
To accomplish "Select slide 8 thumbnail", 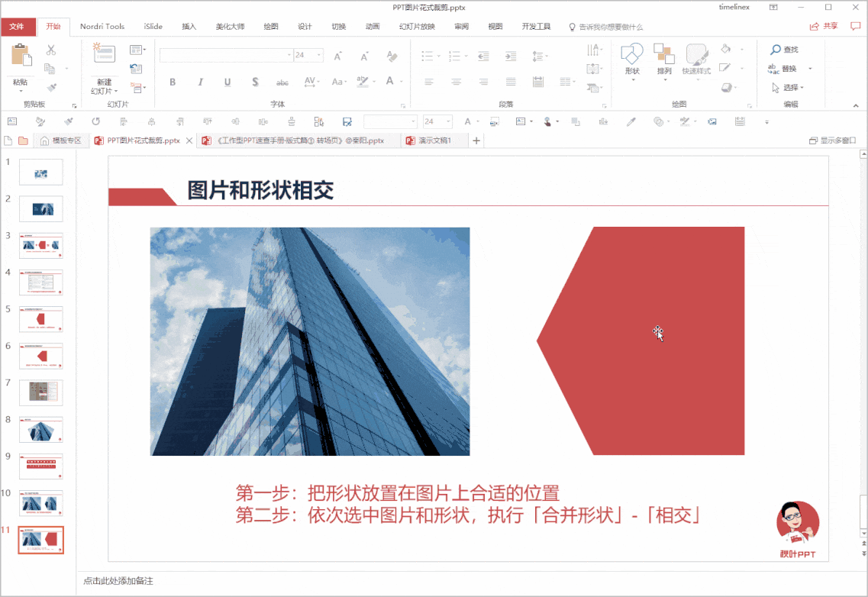I will 41,430.
